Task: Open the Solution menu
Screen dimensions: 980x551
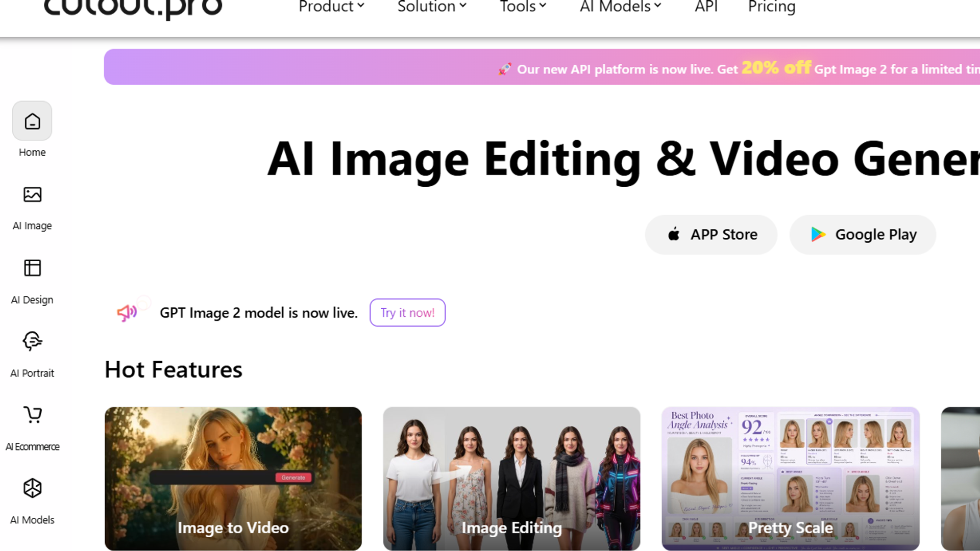Action: pyautogui.click(x=432, y=7)
